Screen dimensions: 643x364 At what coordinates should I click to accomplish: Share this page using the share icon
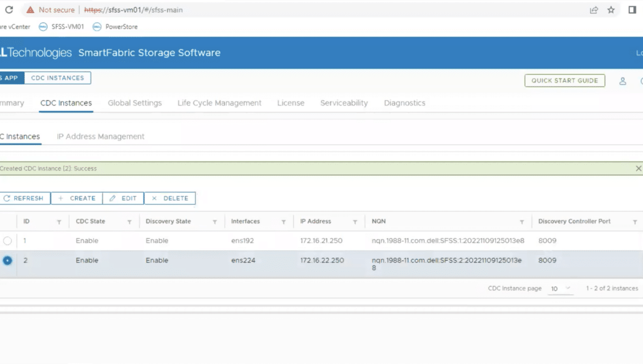pyautogui.click(x=594, y=10)
